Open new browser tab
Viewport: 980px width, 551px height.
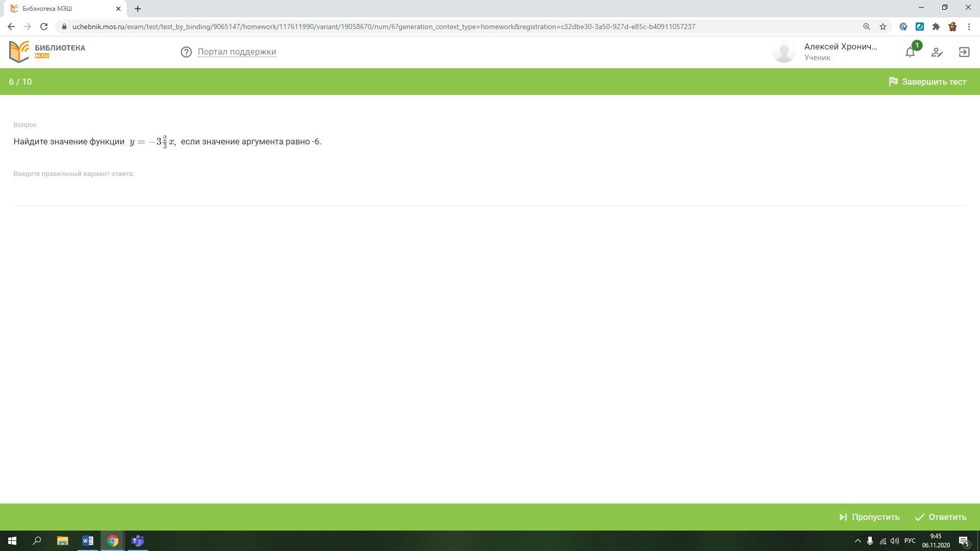[x=138, y=9]
